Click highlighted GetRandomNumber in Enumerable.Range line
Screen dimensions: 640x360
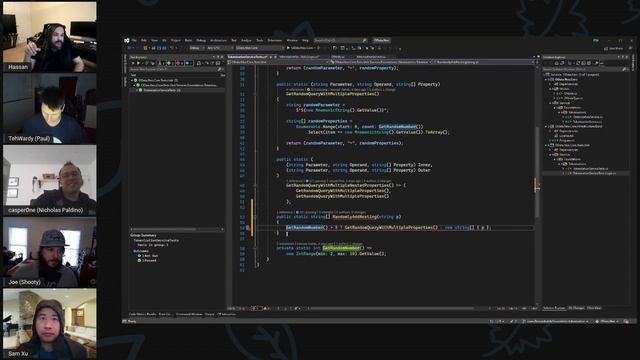[397, 127]
